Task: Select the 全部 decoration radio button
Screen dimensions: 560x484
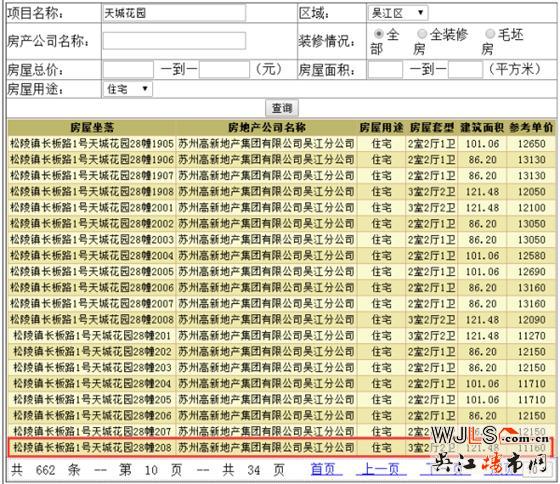Action: pyautogui.click(x=378, y=34)
